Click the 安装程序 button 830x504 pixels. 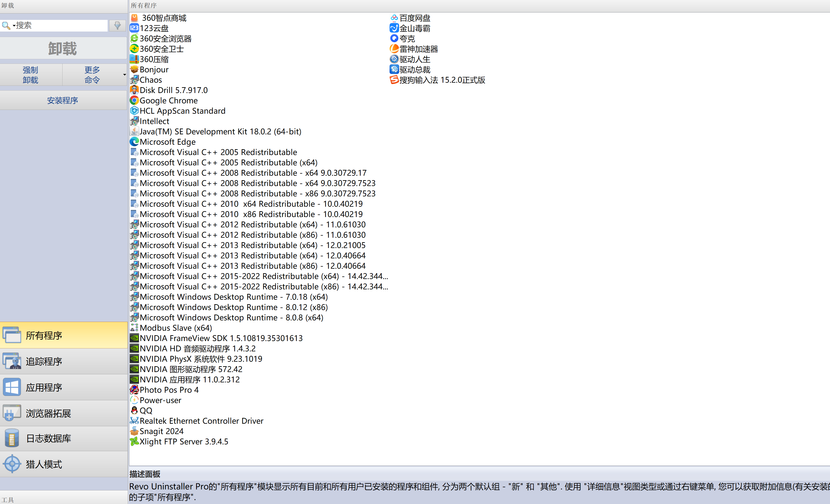point(63,100)
